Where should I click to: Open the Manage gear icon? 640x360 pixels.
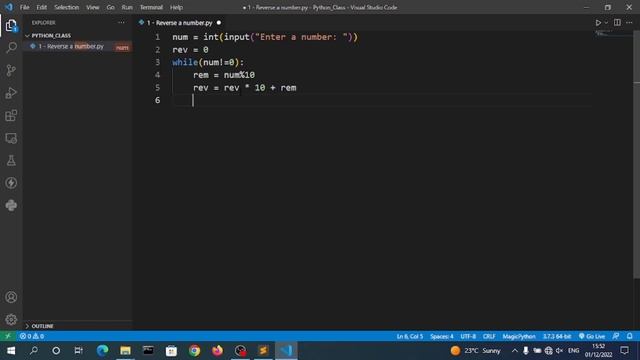tap(11, 319)
